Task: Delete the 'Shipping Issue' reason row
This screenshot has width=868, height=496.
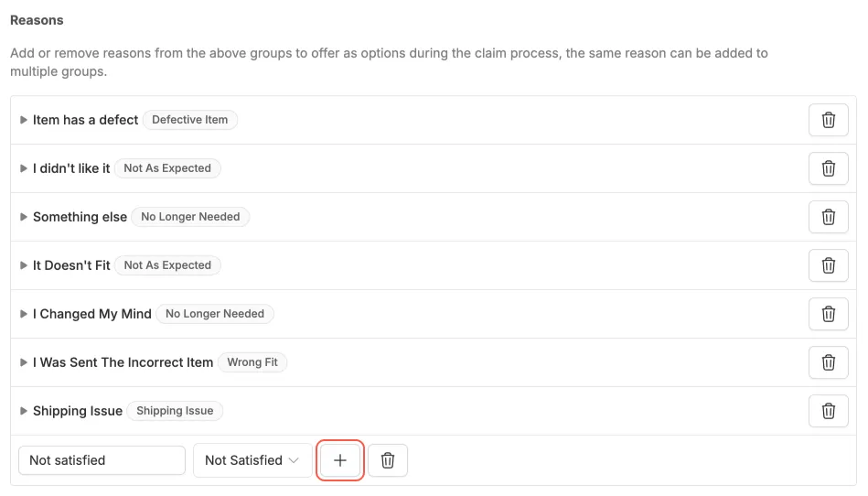Action: pyautogui.click(x=828, y=411)
